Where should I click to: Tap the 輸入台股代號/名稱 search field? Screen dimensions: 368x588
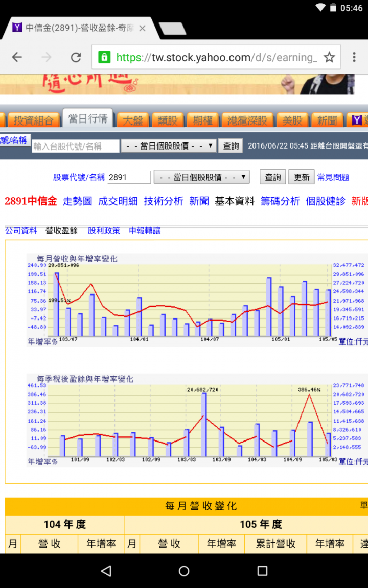(76, 146)
